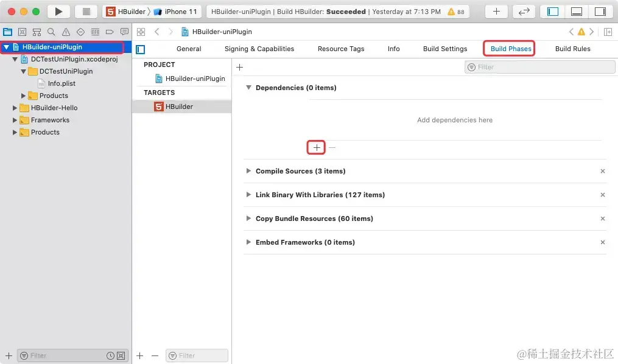This screenshot has width=618, height=364.
Task: Jump to the previous issue arrow
Action: (571, 32)
